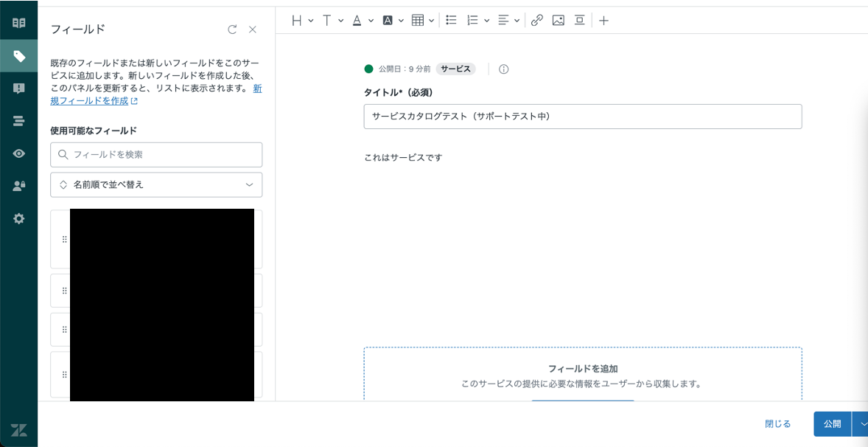Click the plus icon in the toolbar
The width and height of the screenshot is (868, 447).
[604, 21]
